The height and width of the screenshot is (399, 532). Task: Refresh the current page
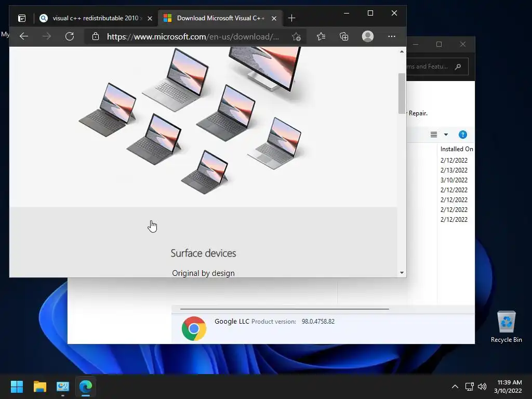70,36
